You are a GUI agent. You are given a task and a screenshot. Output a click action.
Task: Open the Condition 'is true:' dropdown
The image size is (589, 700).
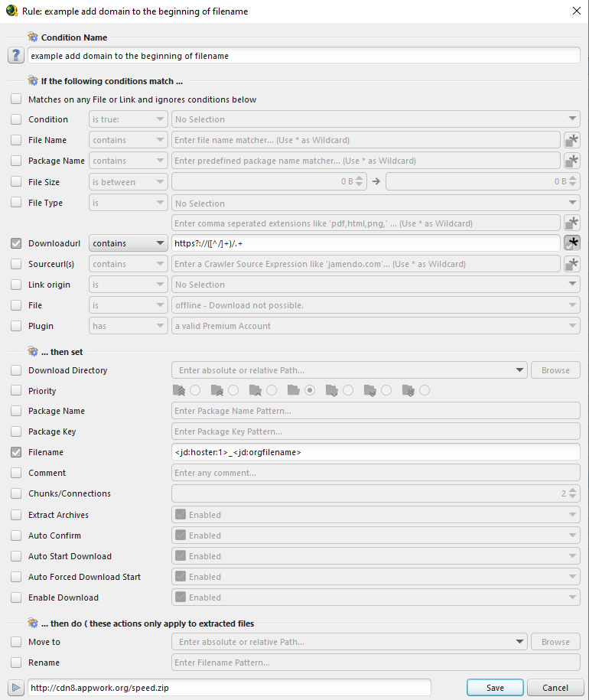[129, 119]
